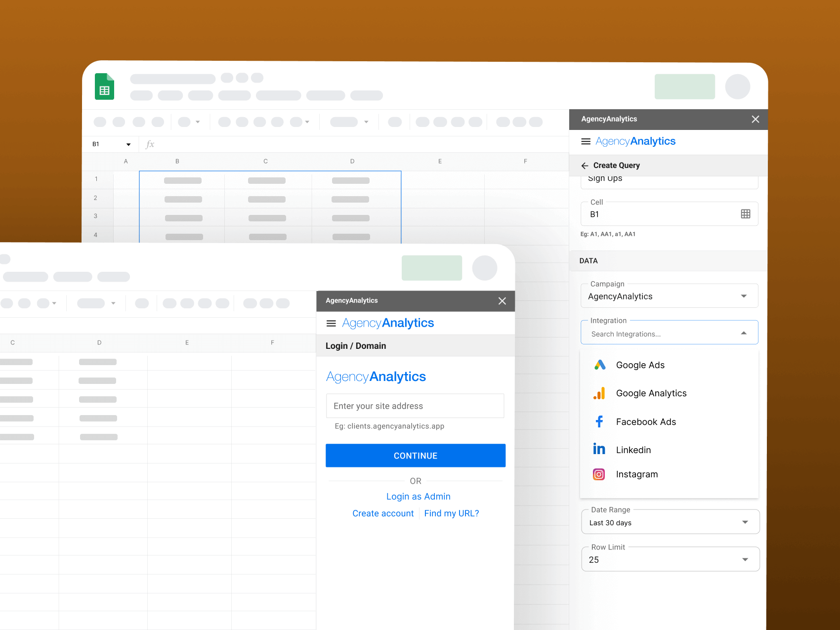The image size is (840, 630).
Task: Collapse the Integration search dropdown
Action: coord(744,333)
